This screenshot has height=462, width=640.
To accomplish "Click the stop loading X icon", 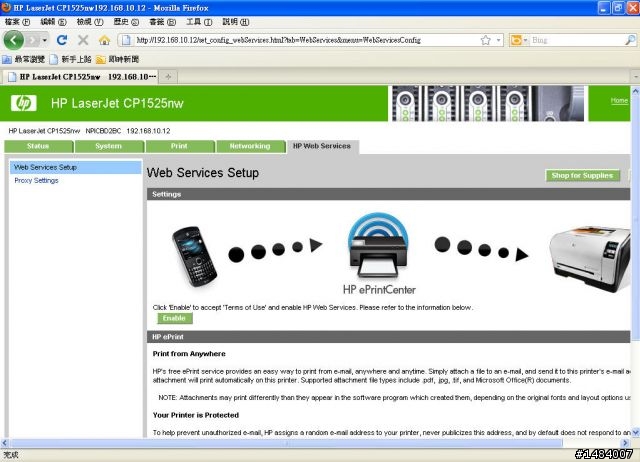I will [83, 40].
